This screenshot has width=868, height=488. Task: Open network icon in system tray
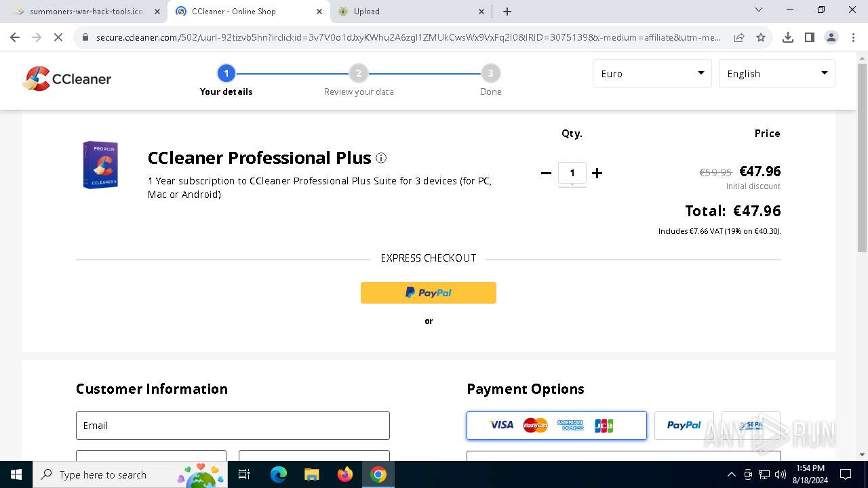pyautogui.click(x=764, y=474)
